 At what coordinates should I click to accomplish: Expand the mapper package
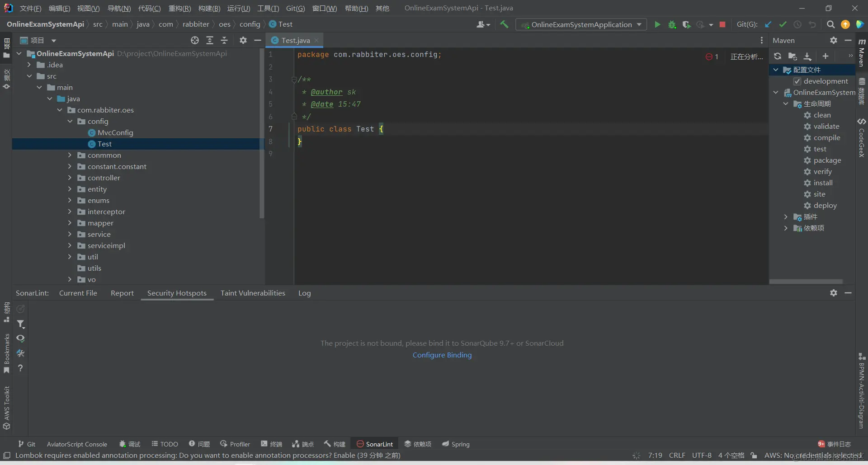(70, 223)
